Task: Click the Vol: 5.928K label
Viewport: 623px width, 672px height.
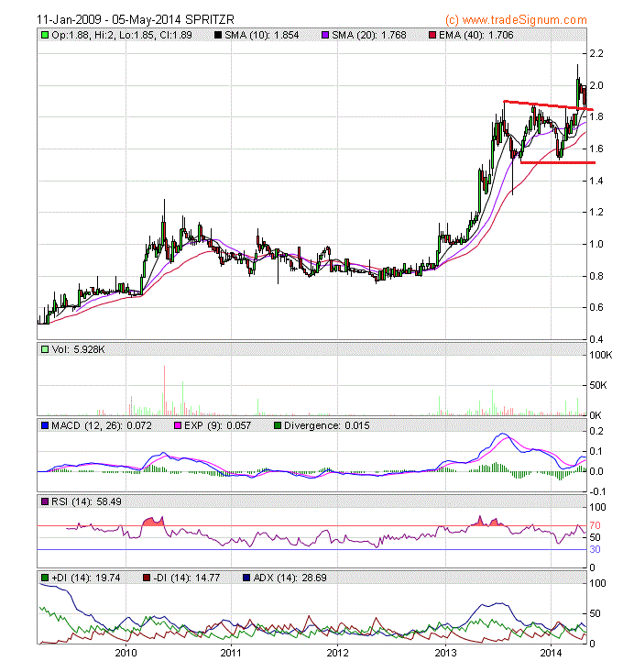Action: pyautogui.click(x=78, y=349)
